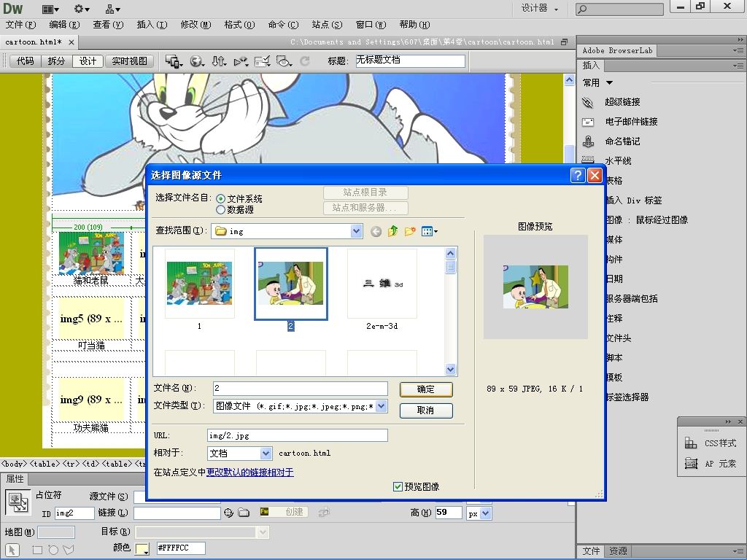Open the 站点 menu
Screen dimensions: 747x560
click(x=327, y=25)
